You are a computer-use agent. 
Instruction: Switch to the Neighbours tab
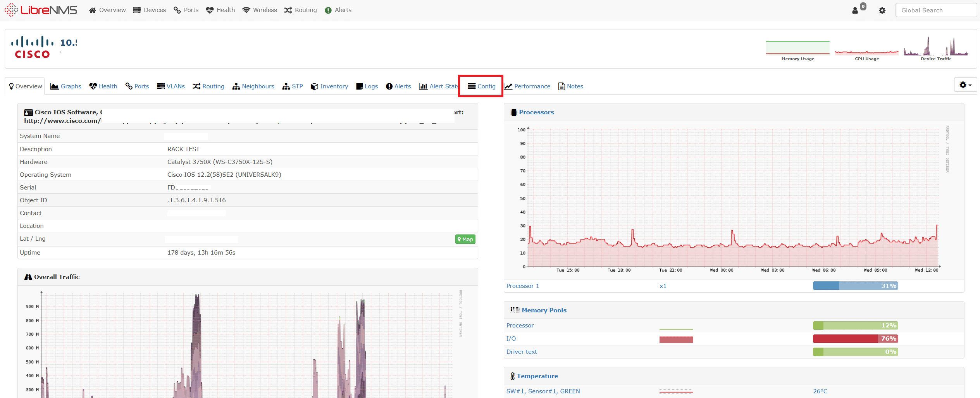[x=253, y=86]
